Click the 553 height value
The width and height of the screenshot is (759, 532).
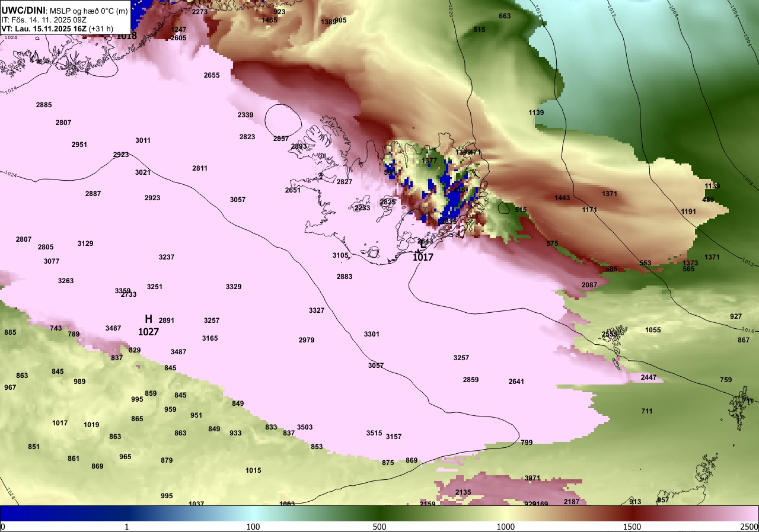[645, 263]
